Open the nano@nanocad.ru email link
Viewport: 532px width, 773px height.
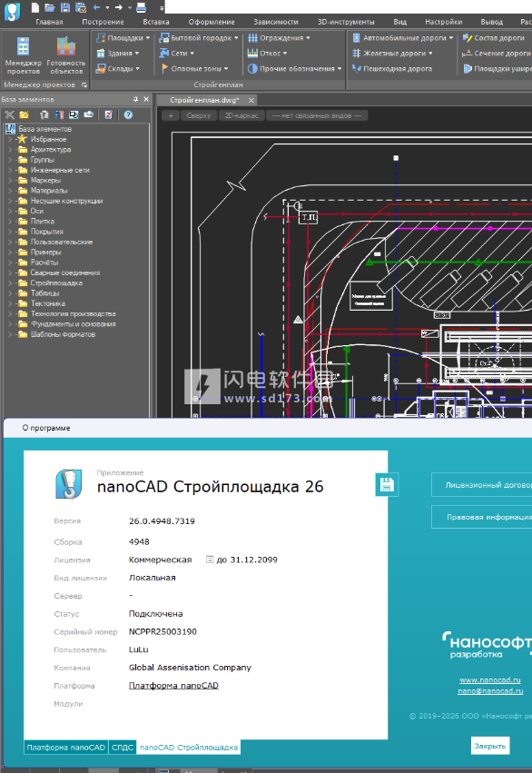tap(490, 691)
